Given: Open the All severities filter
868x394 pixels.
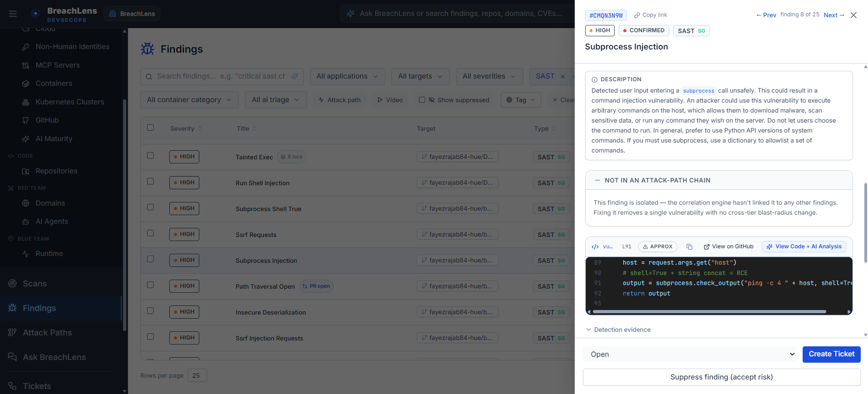Looking at the screenshot, I should pos(489,77).
